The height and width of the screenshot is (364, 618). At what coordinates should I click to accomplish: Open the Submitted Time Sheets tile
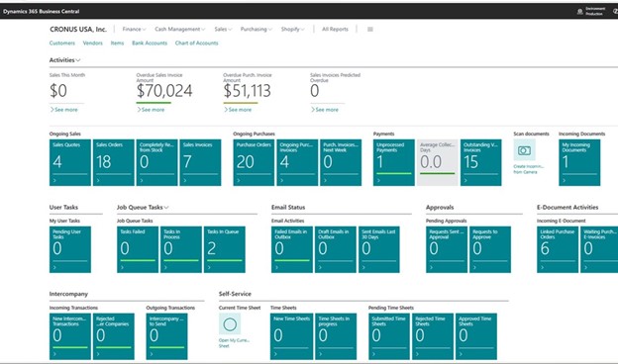[389, 336]
